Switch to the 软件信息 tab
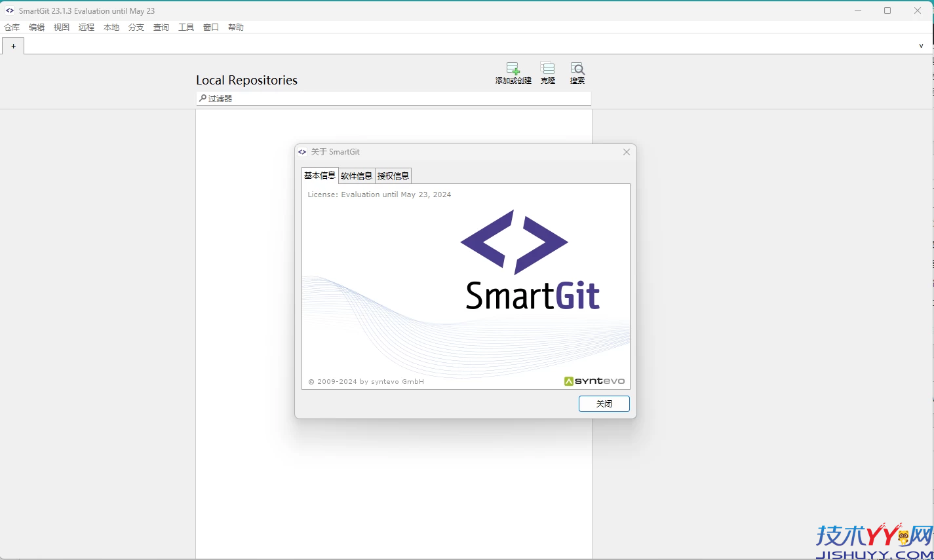 click(356, 175)
